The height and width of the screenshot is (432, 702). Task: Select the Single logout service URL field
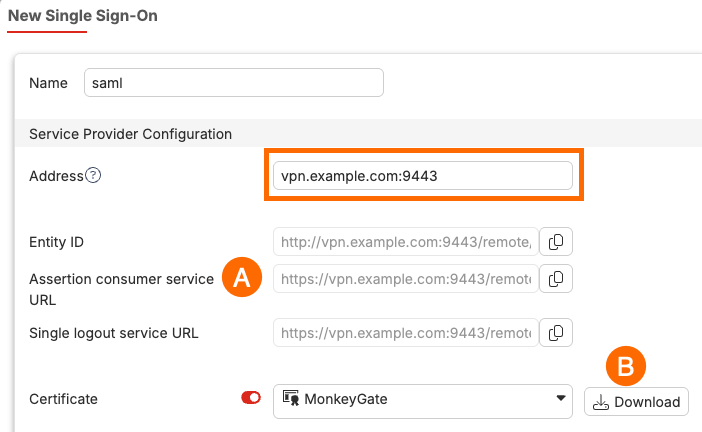[406, 333]
